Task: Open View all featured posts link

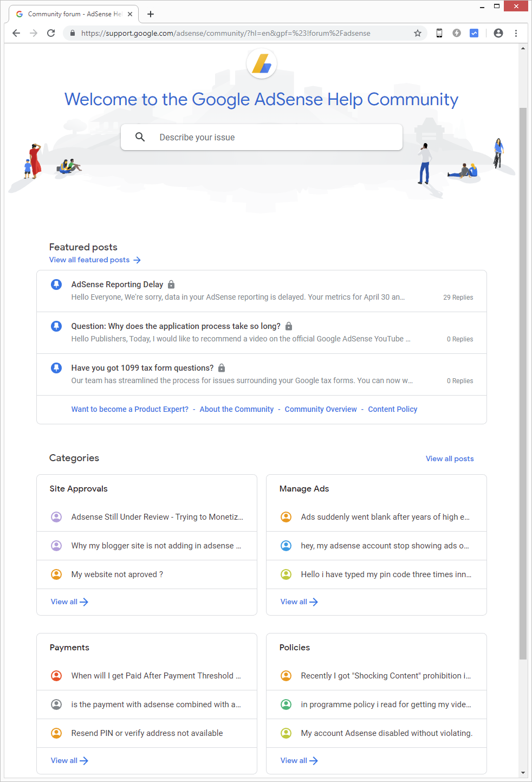Action: [x=95, y=260]
